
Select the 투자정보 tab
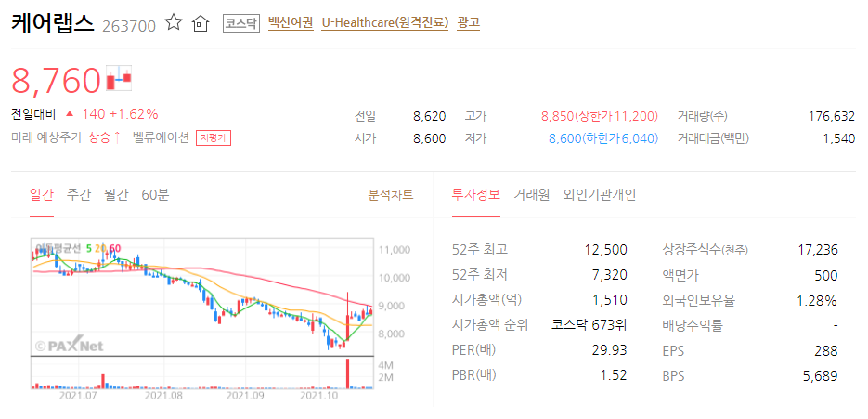[476, 195]
